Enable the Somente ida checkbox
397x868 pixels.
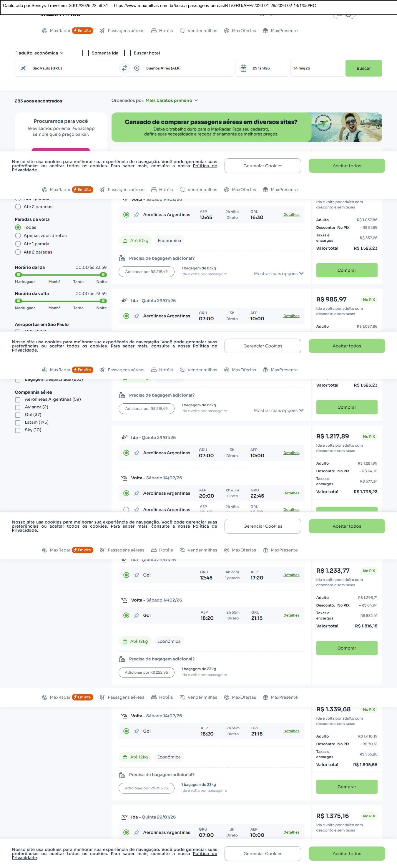click(86, 53)
